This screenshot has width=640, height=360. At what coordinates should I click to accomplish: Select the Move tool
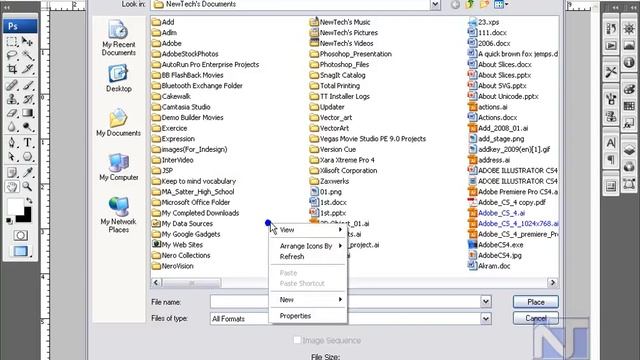(x=27, y=41)
